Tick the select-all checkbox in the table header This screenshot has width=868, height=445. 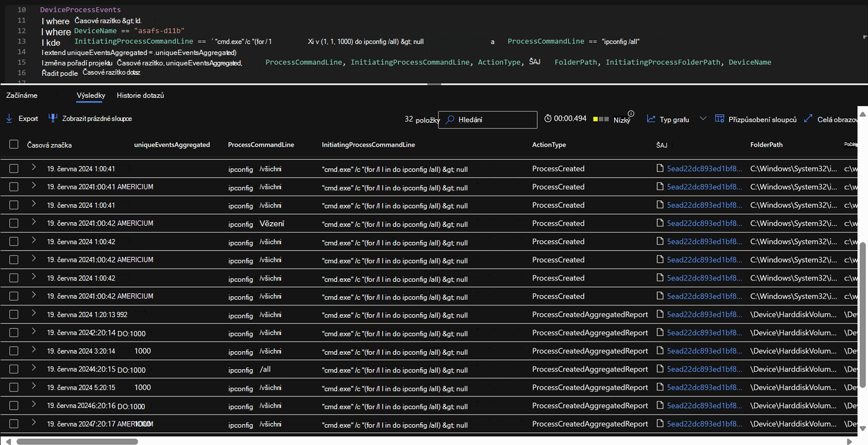tap(14, 145)
